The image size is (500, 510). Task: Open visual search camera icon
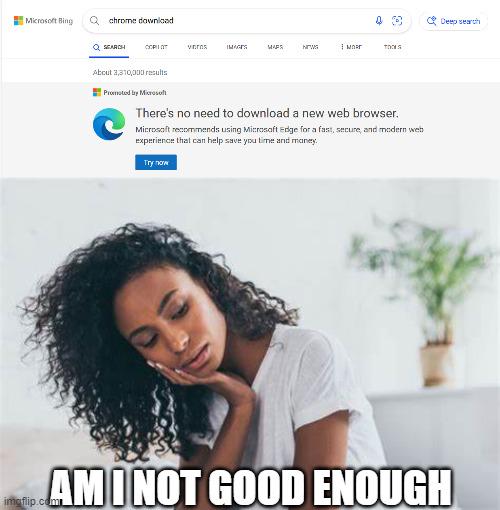pyautogui.click(x=397, y=21)
